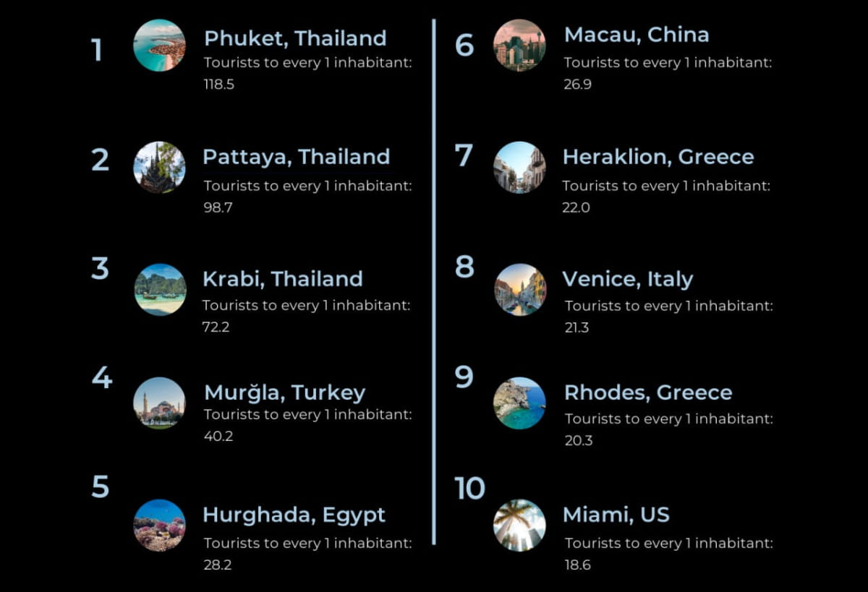
Task: Click the Heraklion street thumbnail
Action: point(519,167)
